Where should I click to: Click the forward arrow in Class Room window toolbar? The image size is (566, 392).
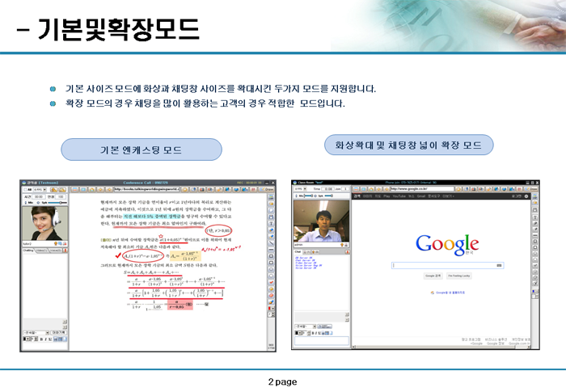386,189
